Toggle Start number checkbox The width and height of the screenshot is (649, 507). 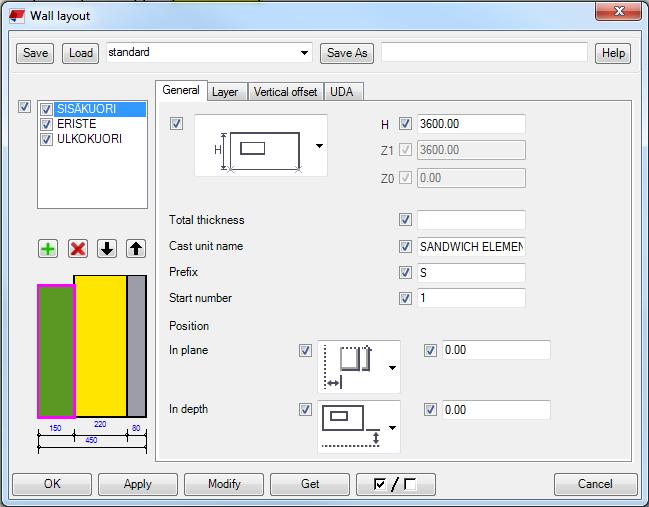coord(405,298)
